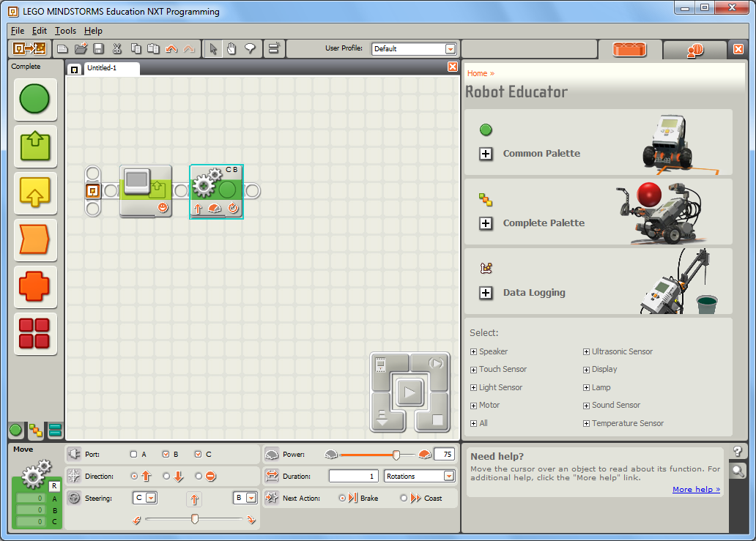Undo last action with the orange arrow
The image size is (756, 541).
pos(171,48)
